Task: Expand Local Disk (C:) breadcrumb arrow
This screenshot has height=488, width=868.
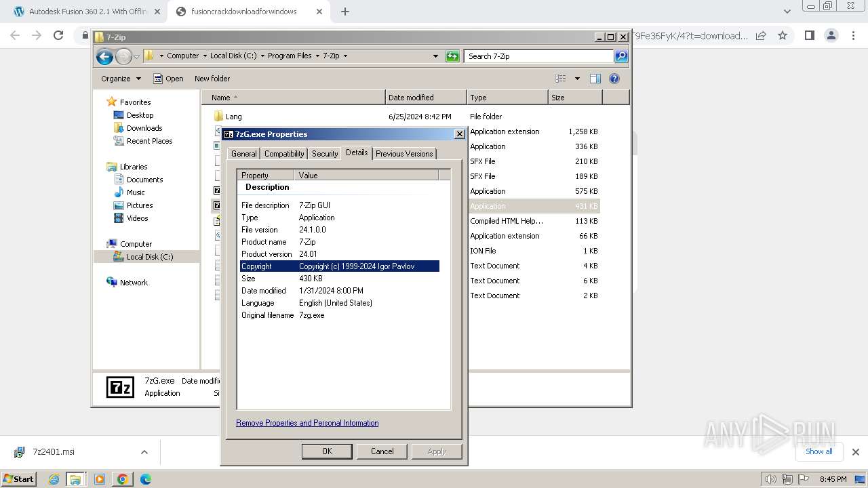Action: 262,56
